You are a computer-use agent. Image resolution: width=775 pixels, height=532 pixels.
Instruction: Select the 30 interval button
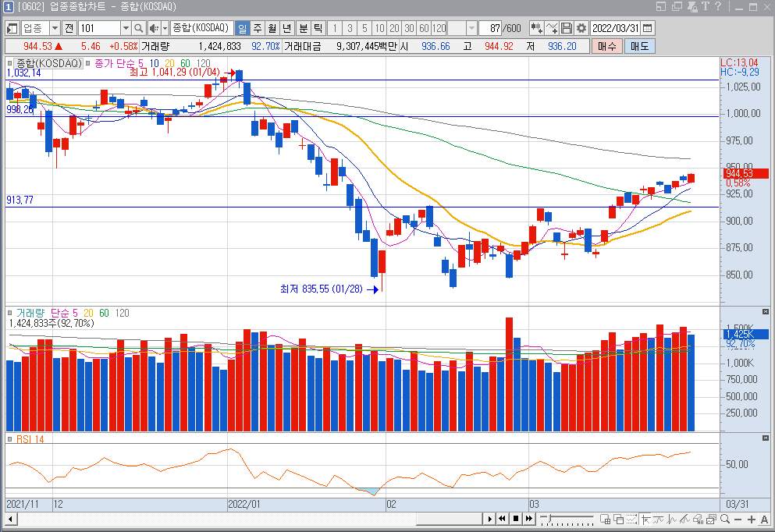[x=409, y=28]
